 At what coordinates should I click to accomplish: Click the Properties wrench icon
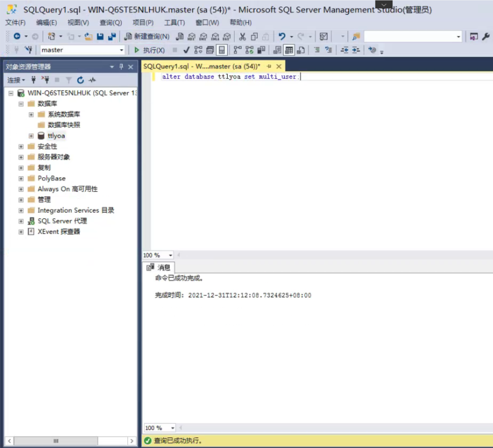[x=486, y=36]
